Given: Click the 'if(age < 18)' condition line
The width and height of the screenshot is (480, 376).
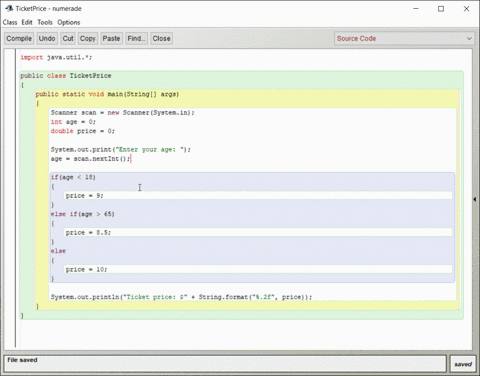Looking at the screenshot, I should (x=73, y=177).
